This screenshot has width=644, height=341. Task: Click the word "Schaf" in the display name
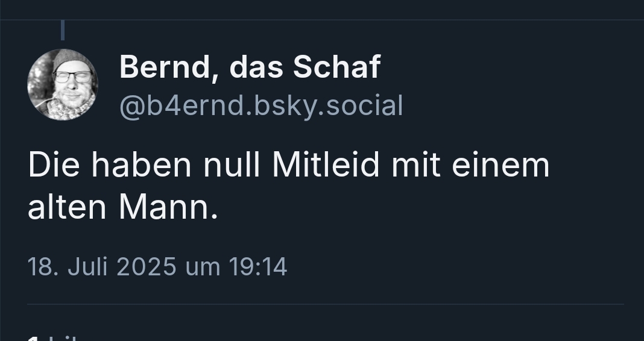point(336,66)
